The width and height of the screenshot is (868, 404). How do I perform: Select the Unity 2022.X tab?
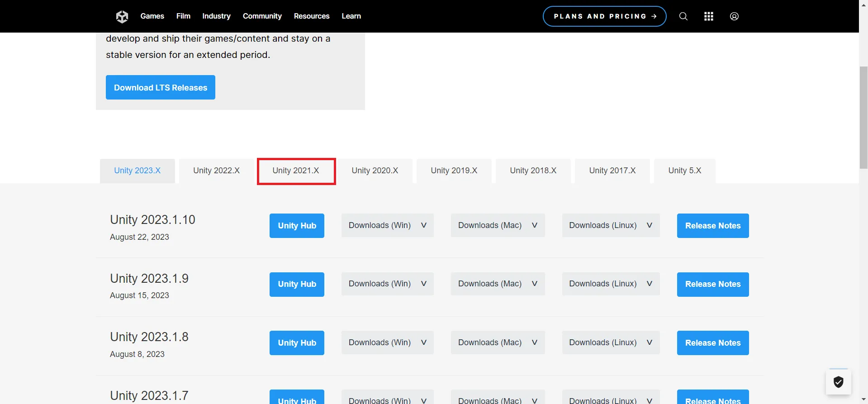pos(216,171)
